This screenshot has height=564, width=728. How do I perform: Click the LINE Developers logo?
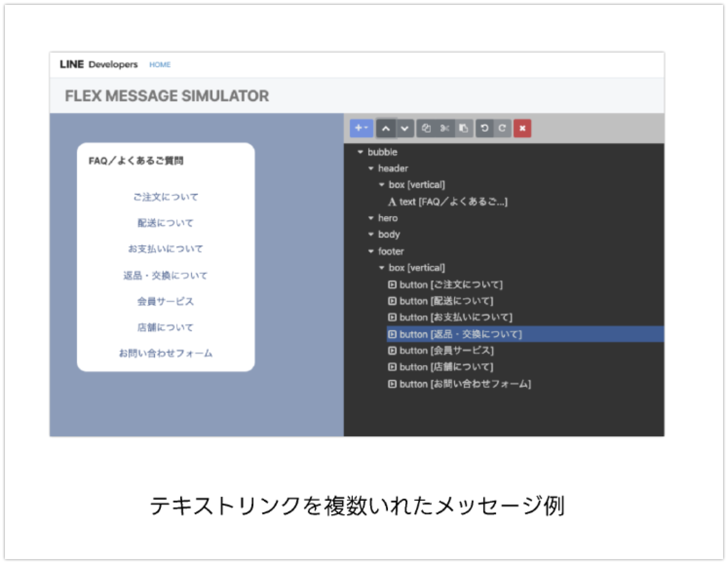click(x=98, y=64)
